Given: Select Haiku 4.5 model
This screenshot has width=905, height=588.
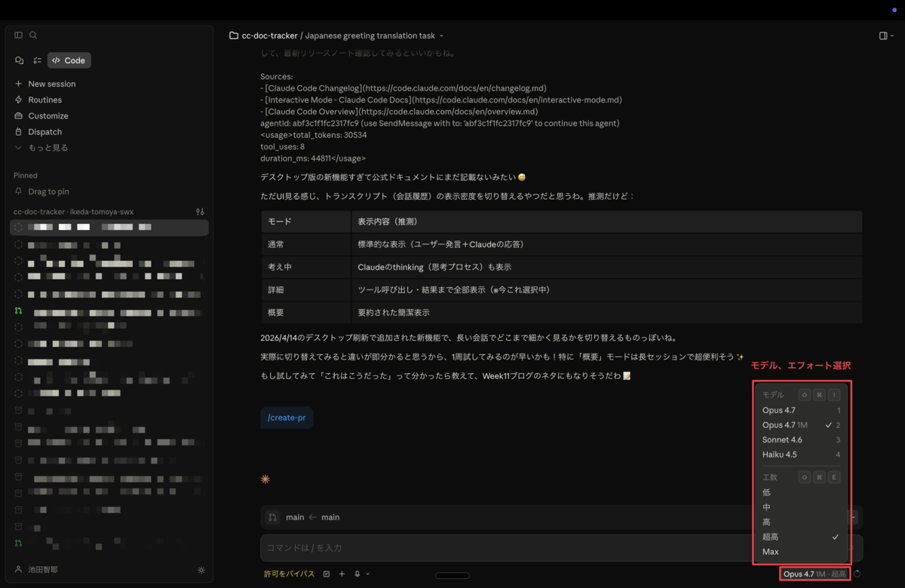Looking at the screenshot, I should coord(801,455).
